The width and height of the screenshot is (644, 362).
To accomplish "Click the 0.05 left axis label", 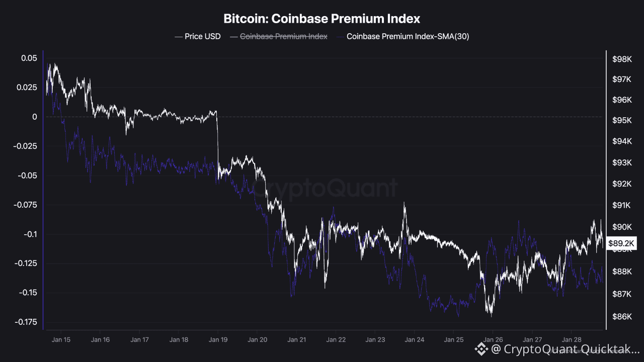I will click(x=29, y=58).
